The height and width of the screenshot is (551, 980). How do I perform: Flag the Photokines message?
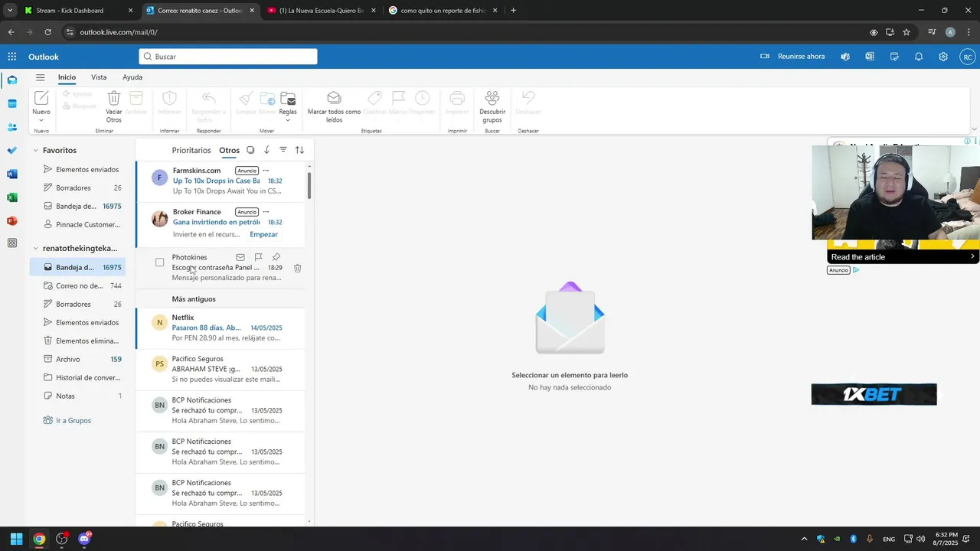click(258, 257)
